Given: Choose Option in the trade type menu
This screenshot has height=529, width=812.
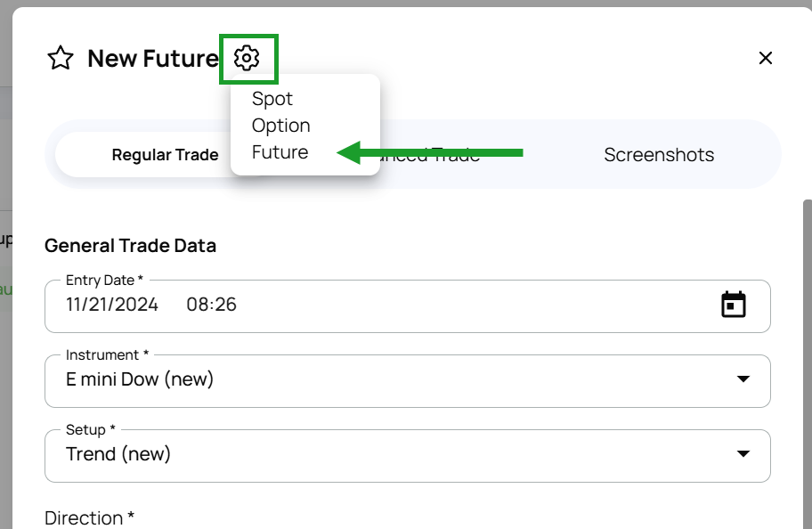Looking at the screenshot, I should tap(281, 126).
